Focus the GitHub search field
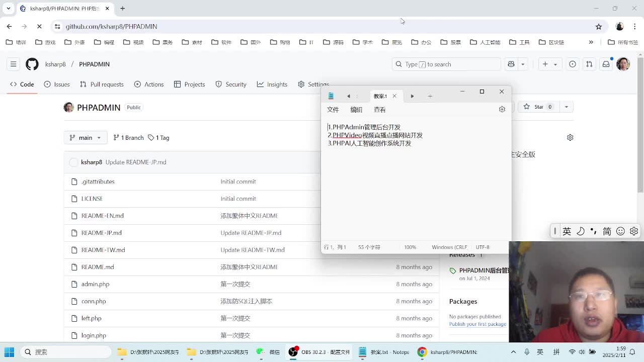The image size is (644, 362). point(446,64)
